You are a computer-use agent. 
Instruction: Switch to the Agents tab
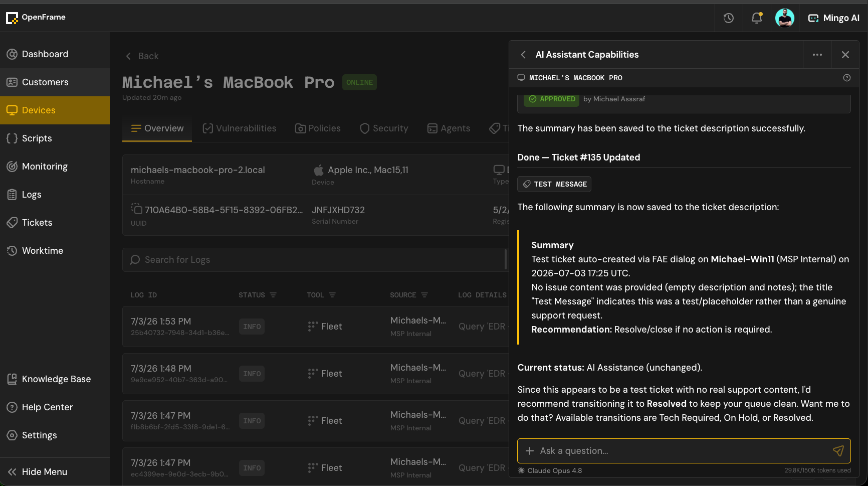(x=449, y=128)
